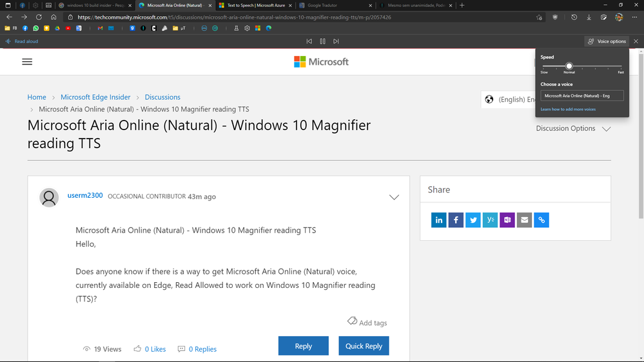Click the address bar URL
Screen dimensions: 644x362
pos(234,17)
